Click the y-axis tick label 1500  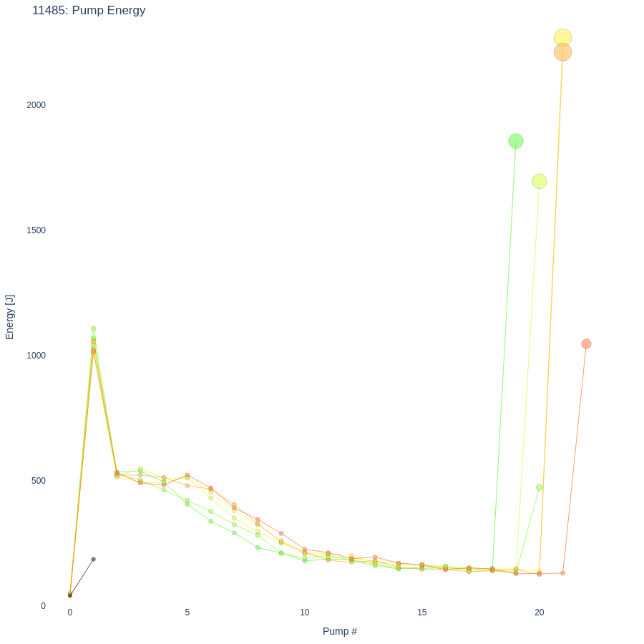(x=36, y=230)
